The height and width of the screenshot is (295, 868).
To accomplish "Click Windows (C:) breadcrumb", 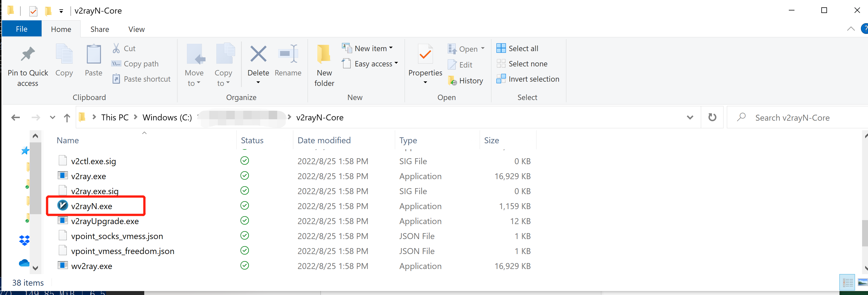I will click(x=167, y=117).
